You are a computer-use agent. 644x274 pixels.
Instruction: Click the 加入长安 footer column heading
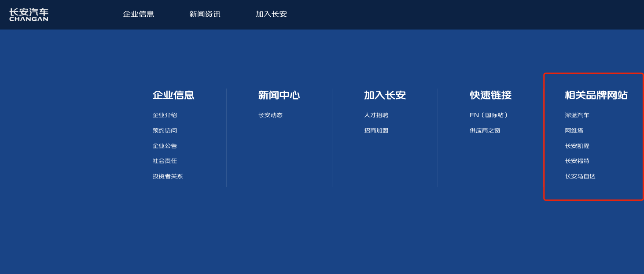point(385,95)
